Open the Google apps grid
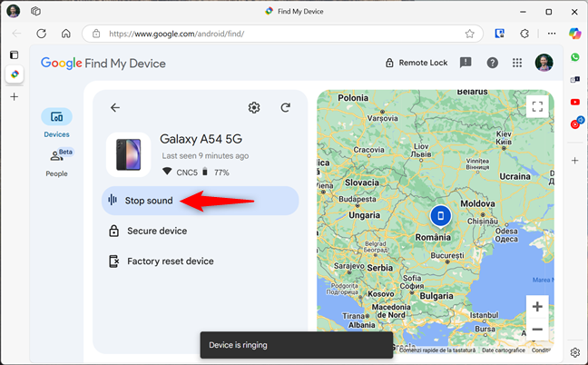 (x=517, y=63)
